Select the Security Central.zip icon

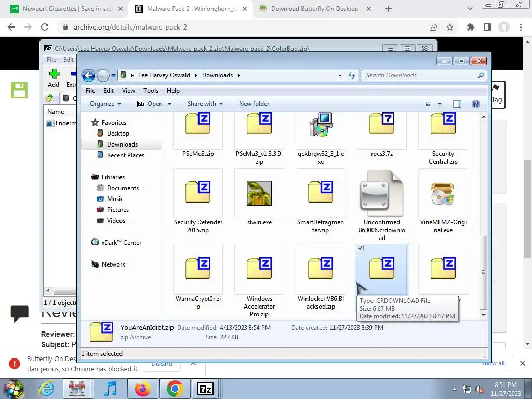(443, 124)
